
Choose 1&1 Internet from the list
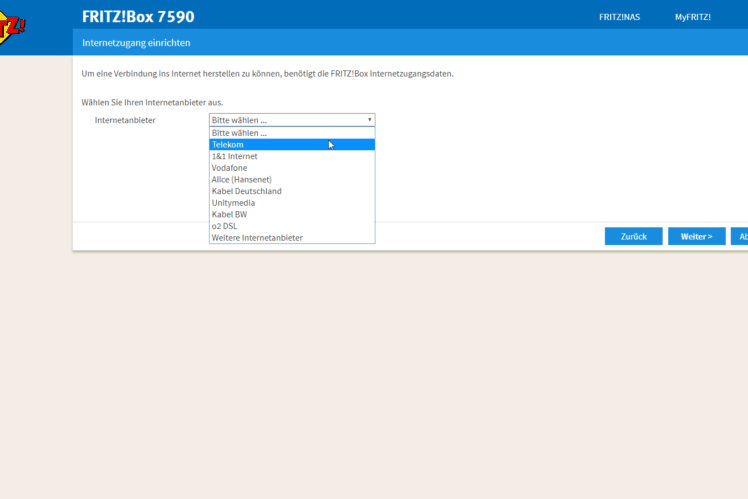click(292, 156)
